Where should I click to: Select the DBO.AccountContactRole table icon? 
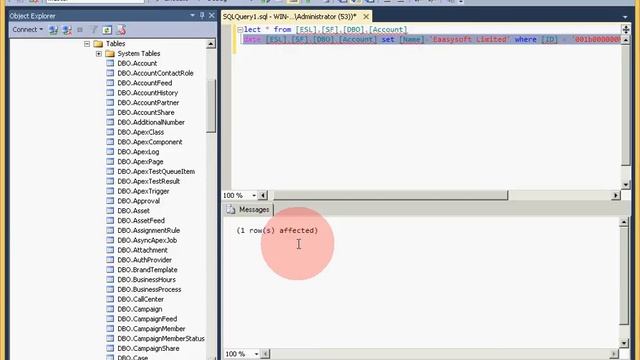point(110,73)
